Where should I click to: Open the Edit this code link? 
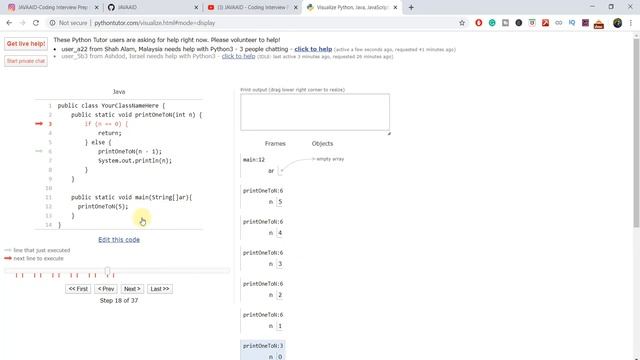tap(119, 240)
